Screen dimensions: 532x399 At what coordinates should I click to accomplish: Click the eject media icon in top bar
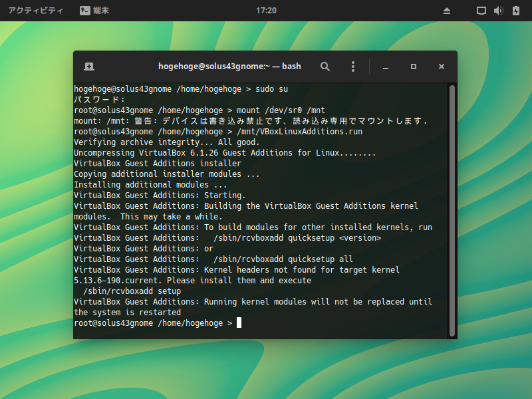pos(447,11)
